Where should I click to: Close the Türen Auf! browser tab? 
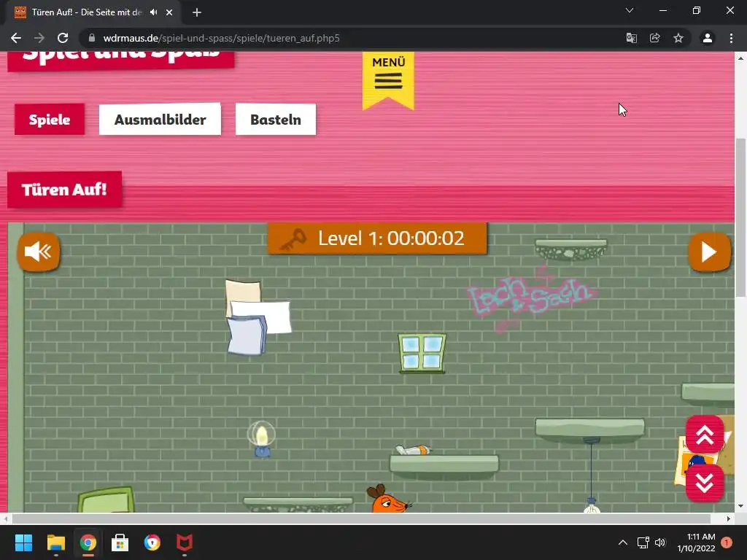(169, 12)
